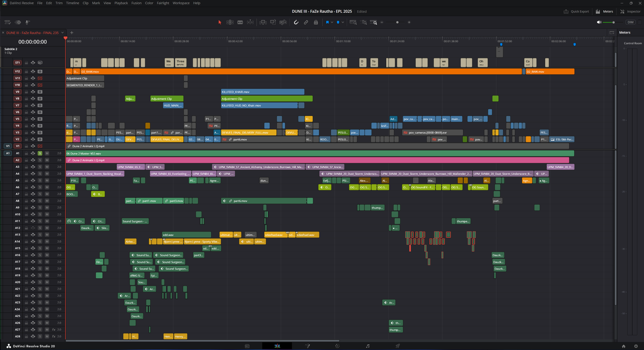Mute monitor via speaker icon

coord(599,23)
